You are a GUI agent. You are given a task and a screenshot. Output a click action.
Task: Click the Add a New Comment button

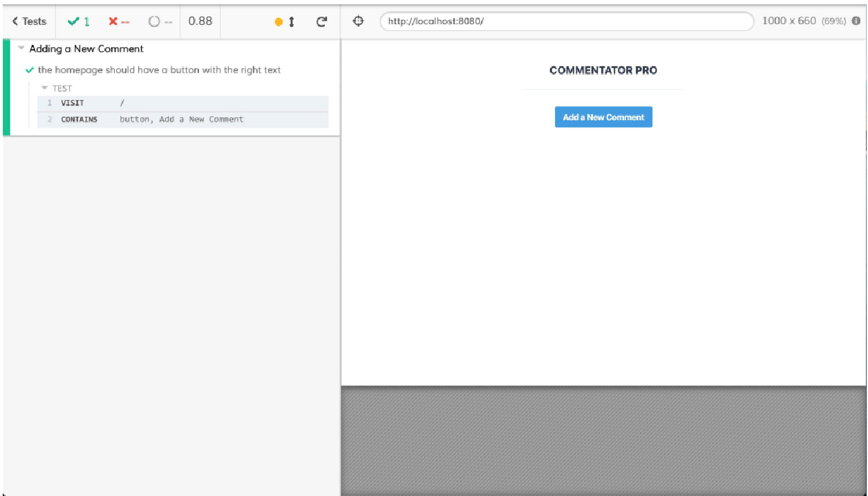603,117
